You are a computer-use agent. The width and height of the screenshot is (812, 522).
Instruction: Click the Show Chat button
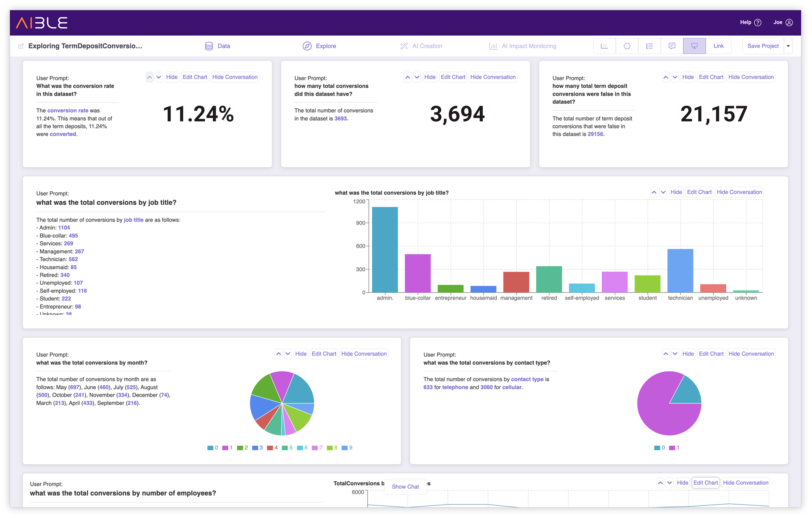tap(405, 487)
